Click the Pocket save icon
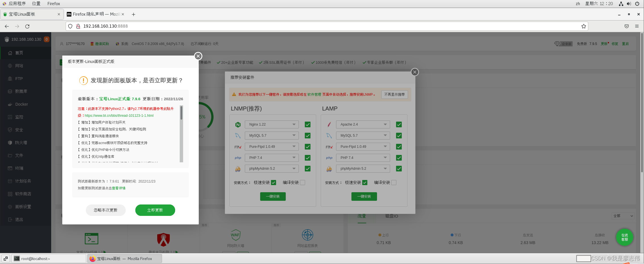The image size is (644, 264). 627,26
